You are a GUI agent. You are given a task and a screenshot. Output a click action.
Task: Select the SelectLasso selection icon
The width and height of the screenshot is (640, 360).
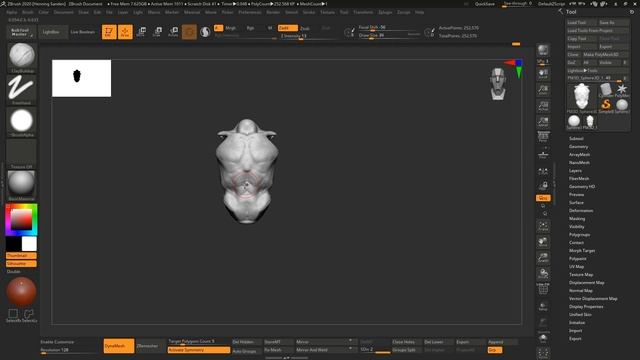29,315
